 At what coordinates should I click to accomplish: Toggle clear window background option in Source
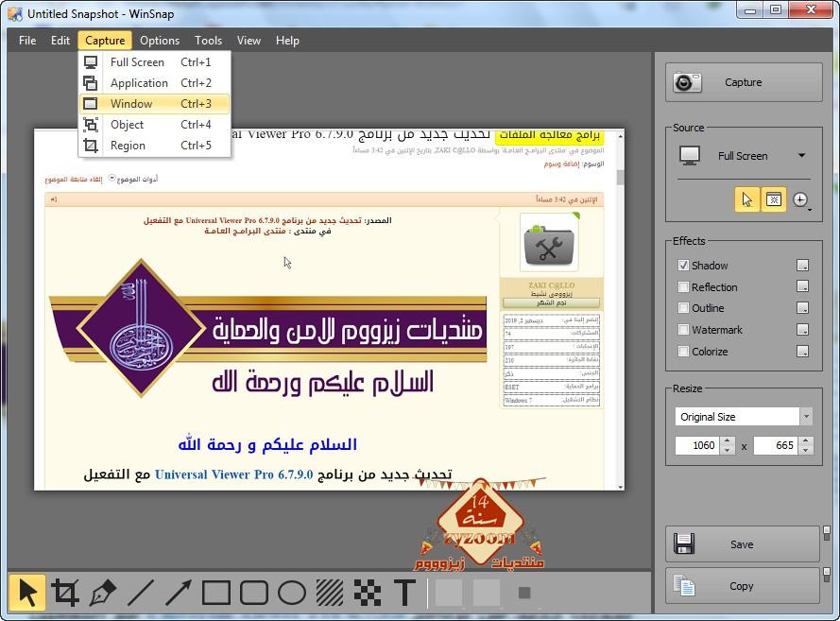pos(773,199)
